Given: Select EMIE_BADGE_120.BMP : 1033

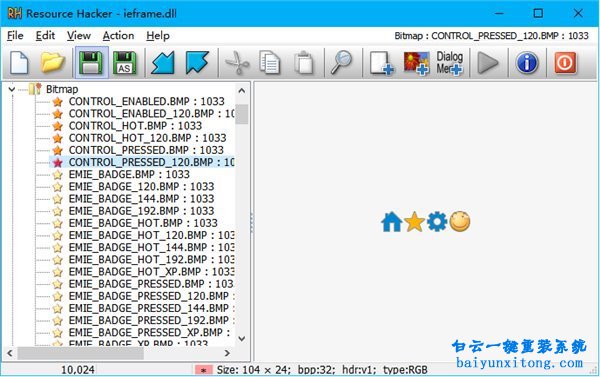Looking at the screenshot, I should coord(141,187).
